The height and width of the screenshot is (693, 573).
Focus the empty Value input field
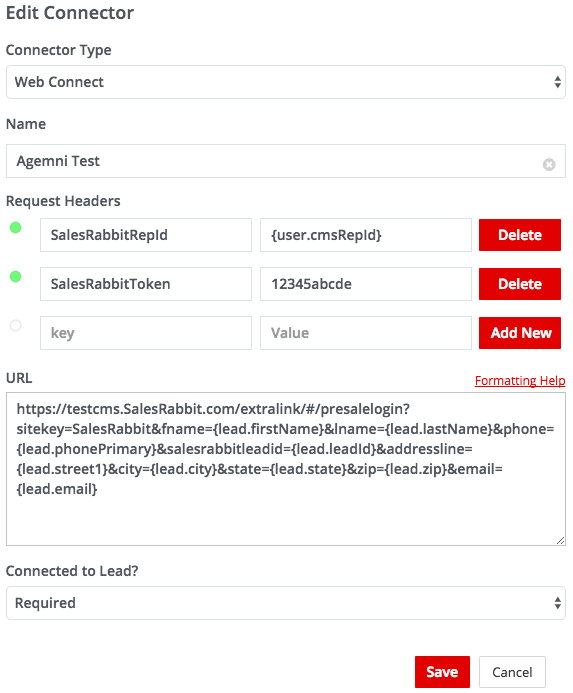coord(366,333)
